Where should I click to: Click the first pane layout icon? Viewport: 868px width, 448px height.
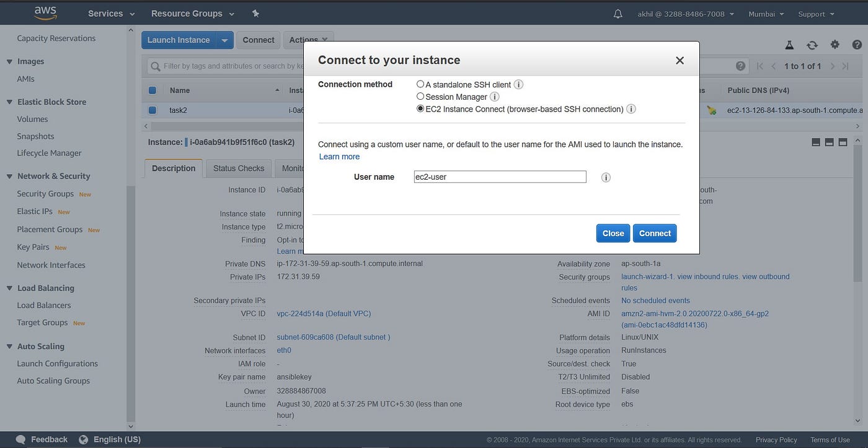coord(816,142)
